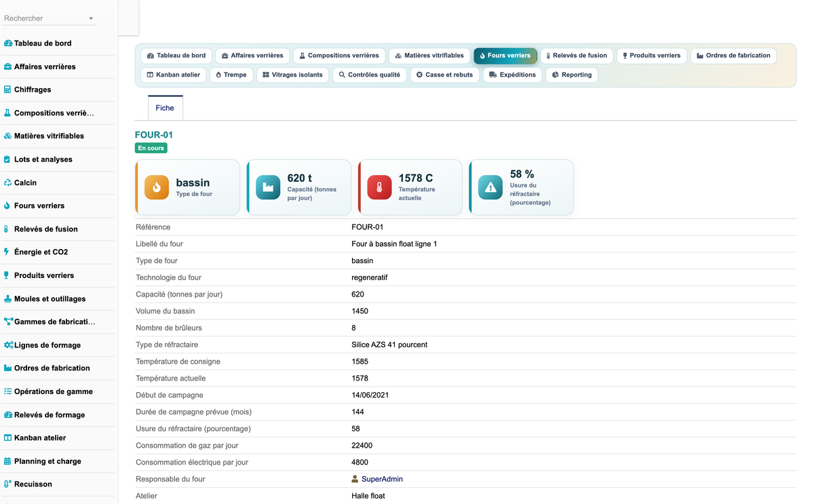Click the 1450 volume du bassin value
The height and width of the screenshot is (504, 814).
(x=360, y=311)
